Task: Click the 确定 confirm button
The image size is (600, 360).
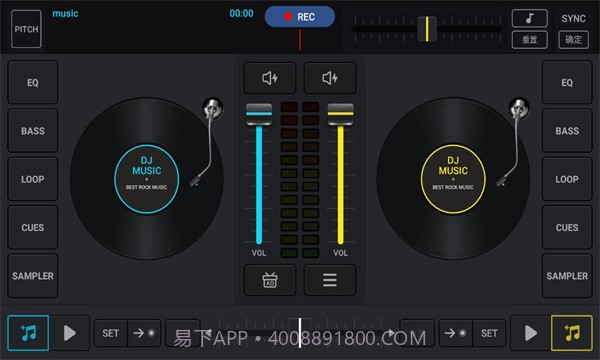Action: tap(573, 39)
